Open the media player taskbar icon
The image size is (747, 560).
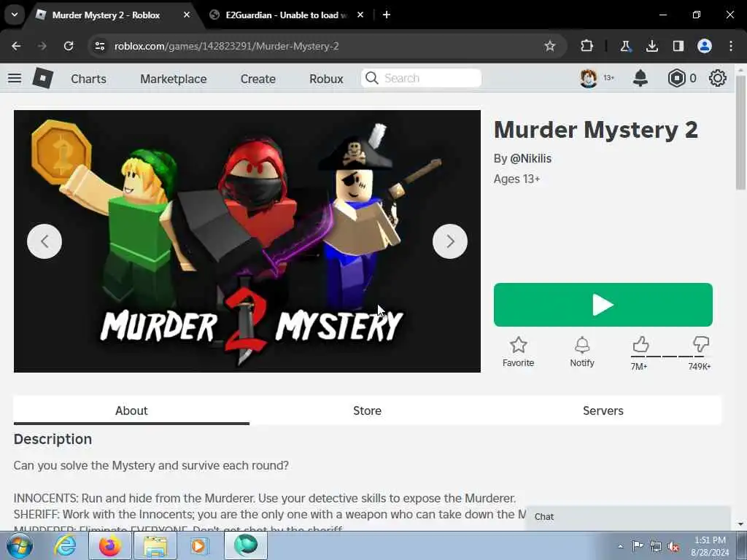(x=199, y=545)
